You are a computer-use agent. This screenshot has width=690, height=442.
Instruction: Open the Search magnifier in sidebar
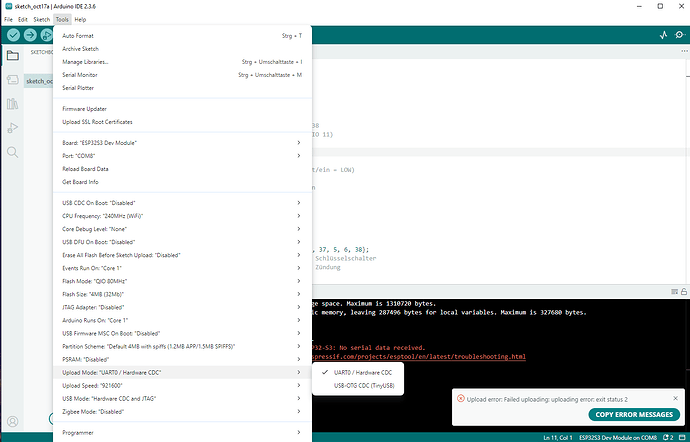click(13, 152)
